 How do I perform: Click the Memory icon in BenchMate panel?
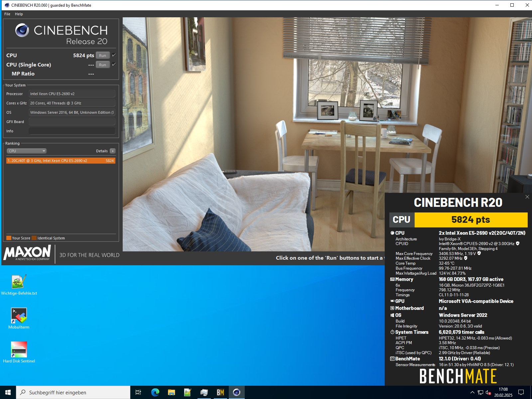click(392, 279)
